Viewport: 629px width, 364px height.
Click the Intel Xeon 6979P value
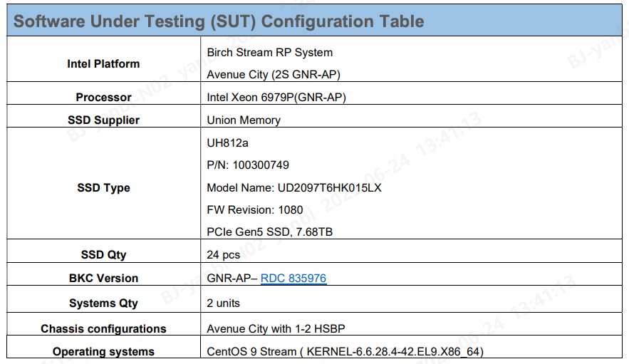[276, 98]
